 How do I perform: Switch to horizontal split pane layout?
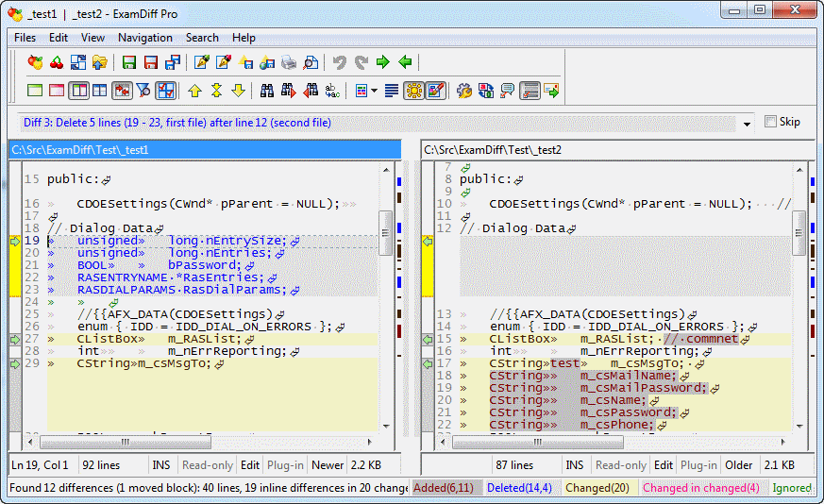(x=99, y=91)
